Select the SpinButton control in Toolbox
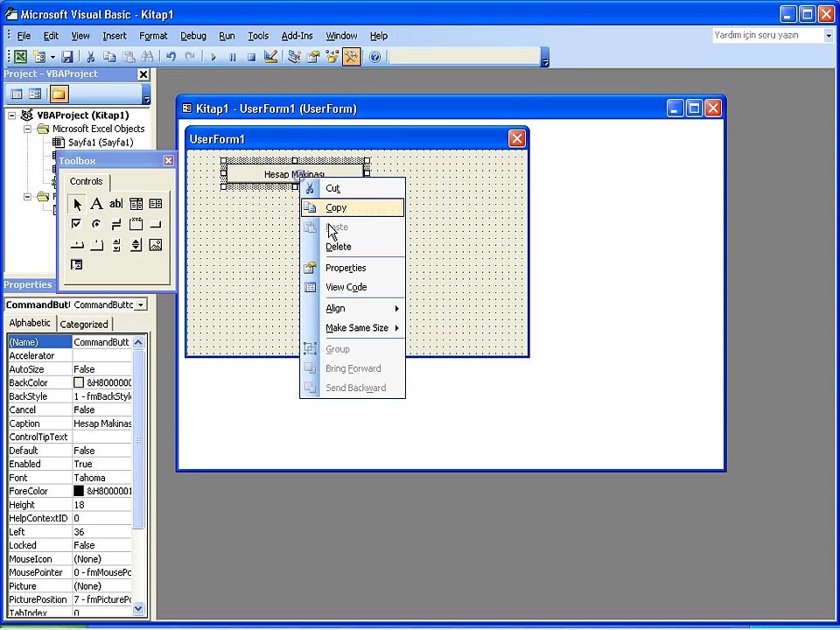The image size is (840, 630). (x=136, y=245)
